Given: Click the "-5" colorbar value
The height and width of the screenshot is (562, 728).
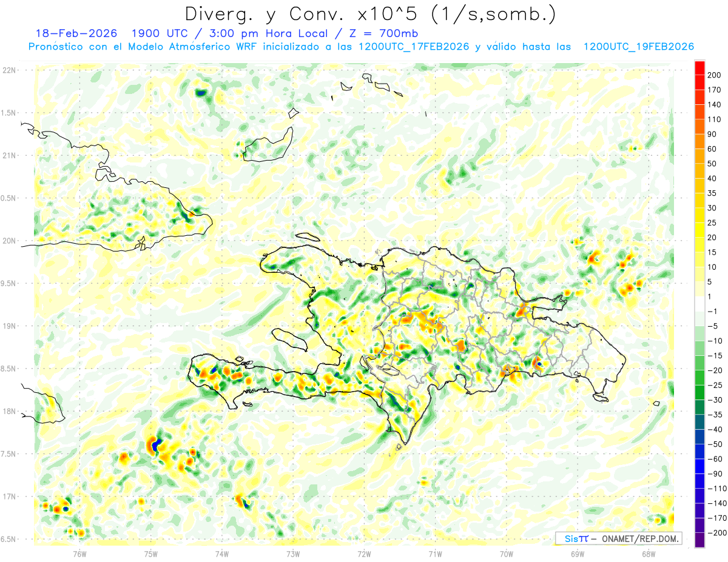Looking at the screenshot, I should click(x=712, y=326).
